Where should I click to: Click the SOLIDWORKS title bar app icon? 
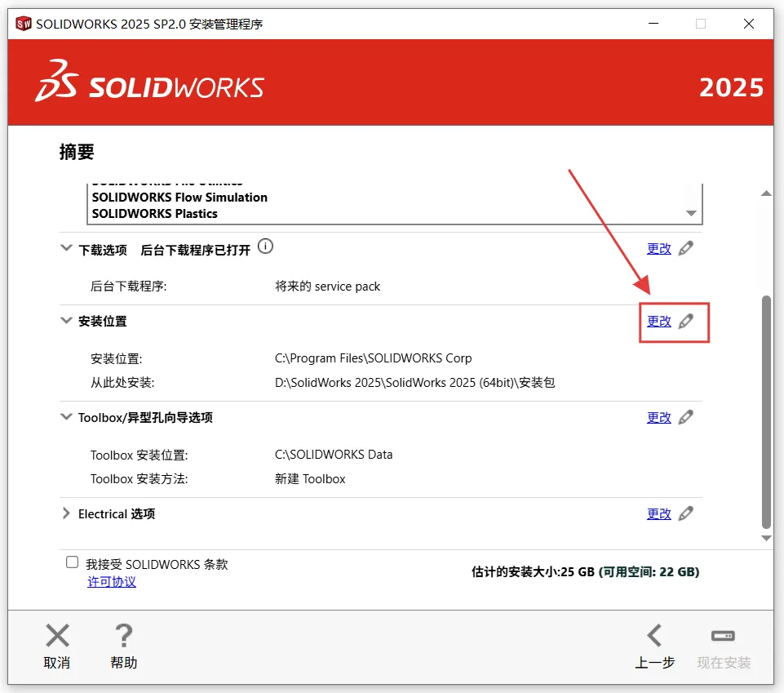[x=23, y=24]
